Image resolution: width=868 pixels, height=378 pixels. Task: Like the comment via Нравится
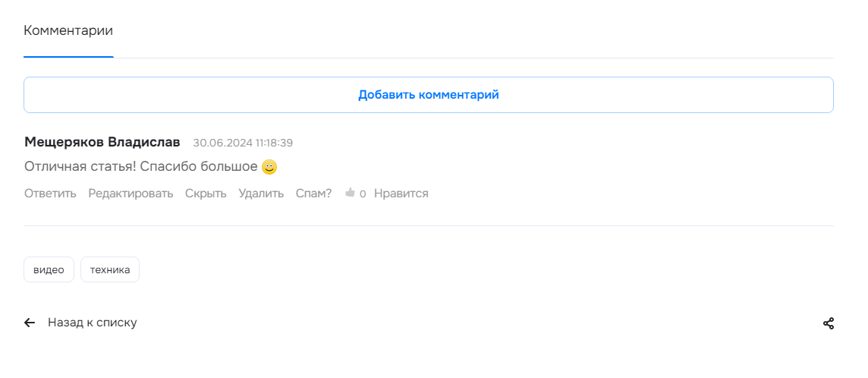pyautogui.click(x=401, y=193)
